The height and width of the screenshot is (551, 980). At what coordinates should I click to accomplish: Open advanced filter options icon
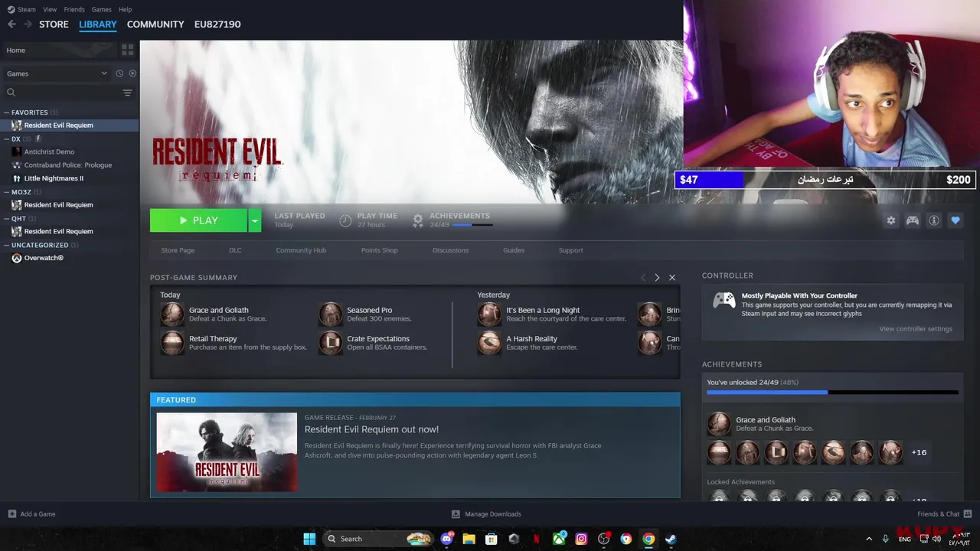click(127, 93)
